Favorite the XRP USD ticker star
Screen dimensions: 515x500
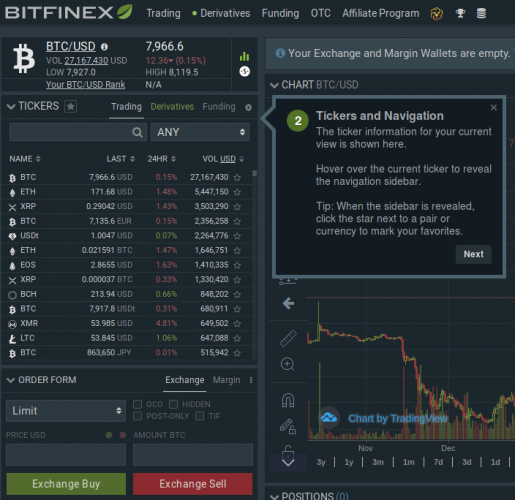[x=237, y=207]
